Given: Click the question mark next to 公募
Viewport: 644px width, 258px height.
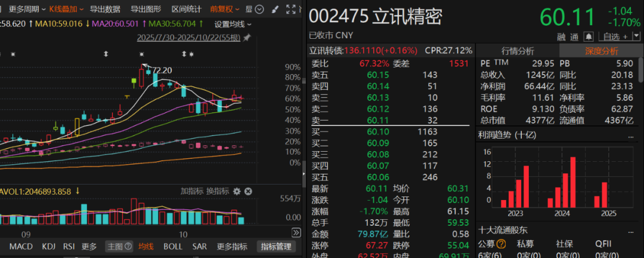Looking at the screenshot, I should coord(501,244).
